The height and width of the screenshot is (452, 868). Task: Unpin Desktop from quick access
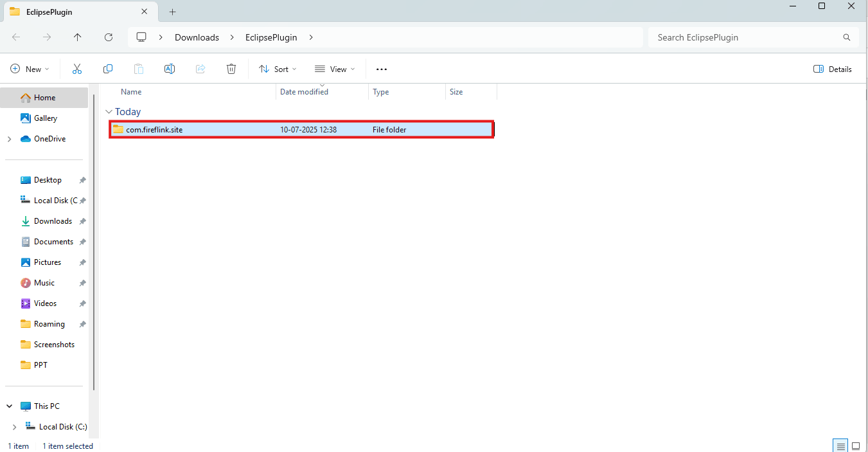click(x=82, y=180)
